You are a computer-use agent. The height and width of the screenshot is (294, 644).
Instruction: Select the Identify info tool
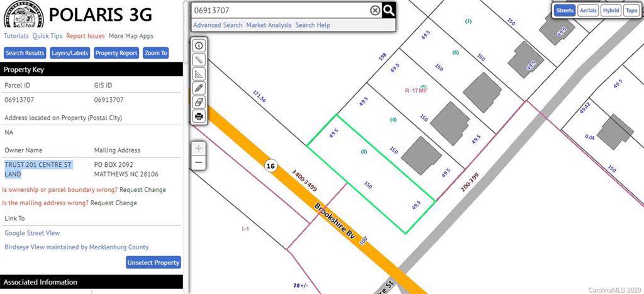point(199,45)
